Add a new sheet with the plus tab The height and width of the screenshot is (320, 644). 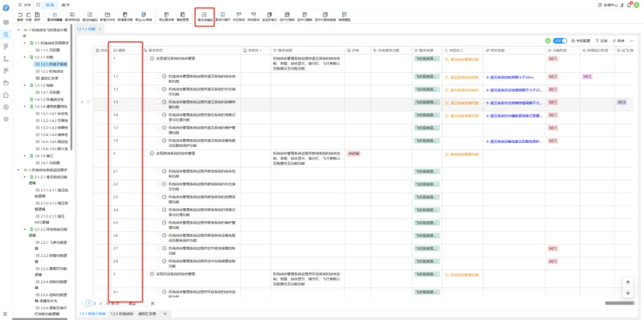click(165, 314)
